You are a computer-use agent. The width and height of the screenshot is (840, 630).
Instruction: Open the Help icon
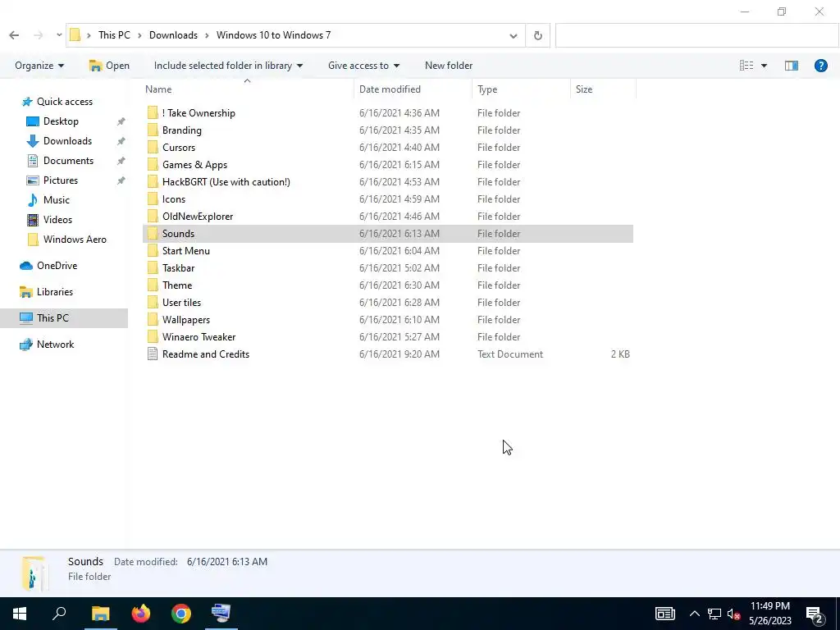coord(820,66)
